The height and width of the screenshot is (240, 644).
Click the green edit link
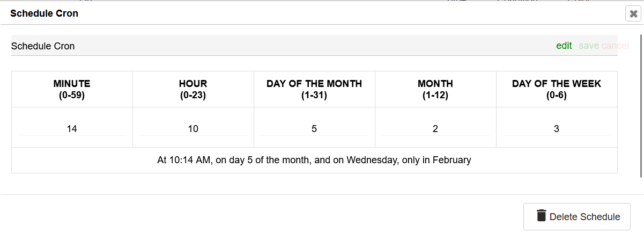pos(564,46)
